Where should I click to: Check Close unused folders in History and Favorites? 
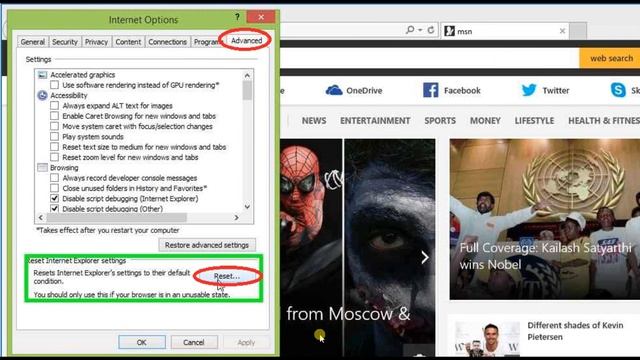pos(54,188)
